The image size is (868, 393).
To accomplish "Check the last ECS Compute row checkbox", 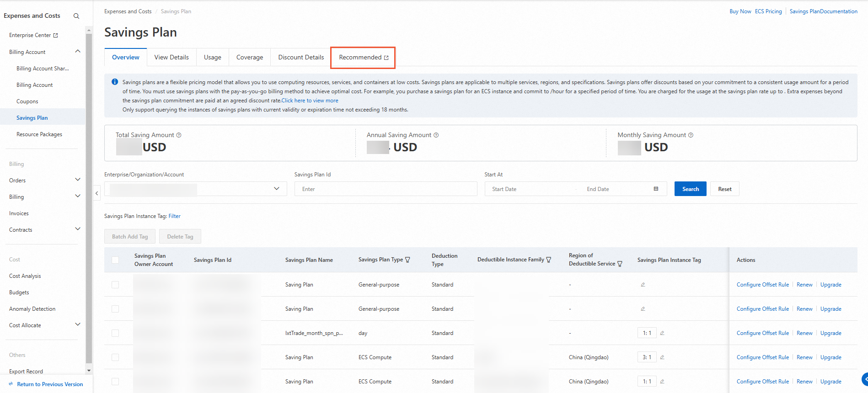I will 115,382.
